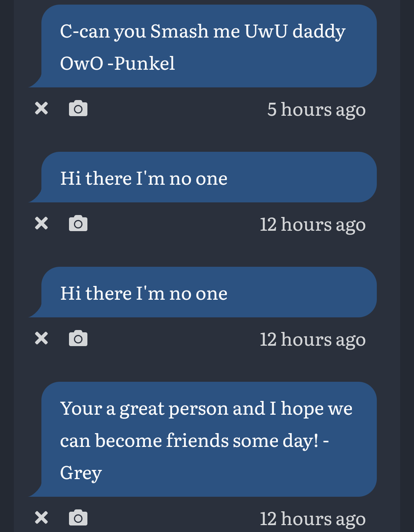The width and height of the screenshot is (414, 532).
Task: Click the "UwU daddy" text in the top bubble
Action: coord(294,32)
